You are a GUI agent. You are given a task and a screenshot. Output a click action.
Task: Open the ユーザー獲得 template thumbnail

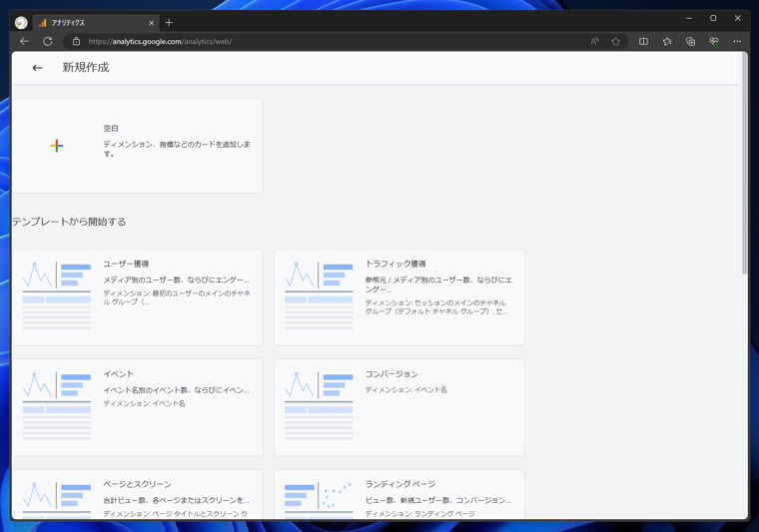pyautogui.click(x=57, y=296)
